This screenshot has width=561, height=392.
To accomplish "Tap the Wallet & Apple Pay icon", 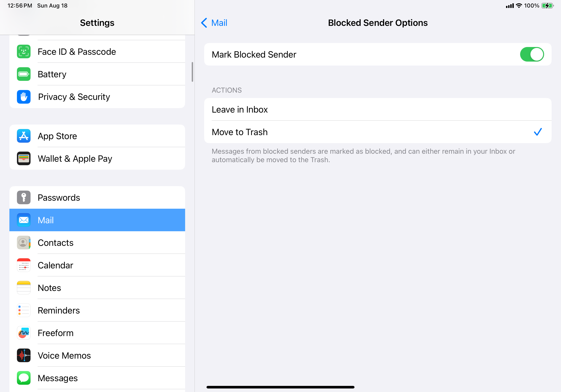I will tap(24, 158).
